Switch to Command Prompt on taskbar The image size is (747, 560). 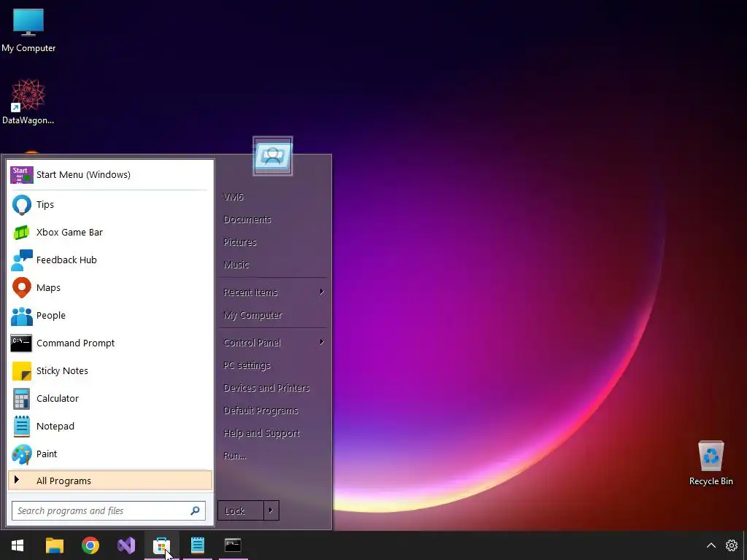point(233,545)
